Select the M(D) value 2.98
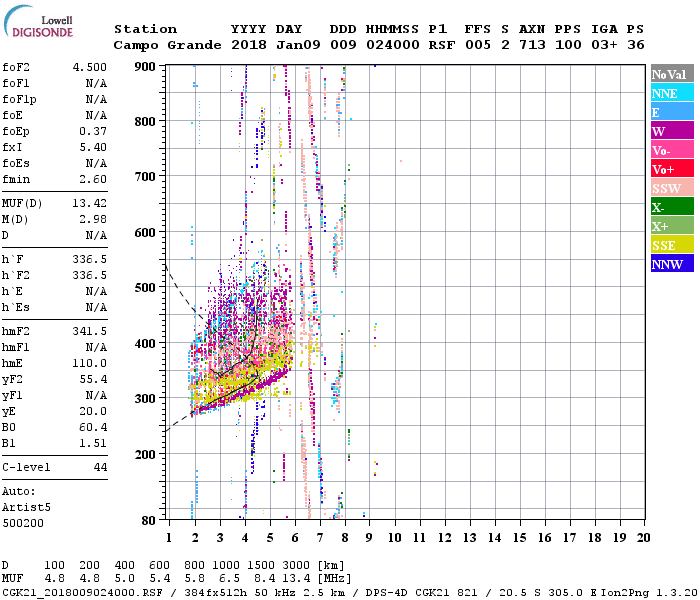The width and height of the screenshot is (700, 600). [93, 219]
